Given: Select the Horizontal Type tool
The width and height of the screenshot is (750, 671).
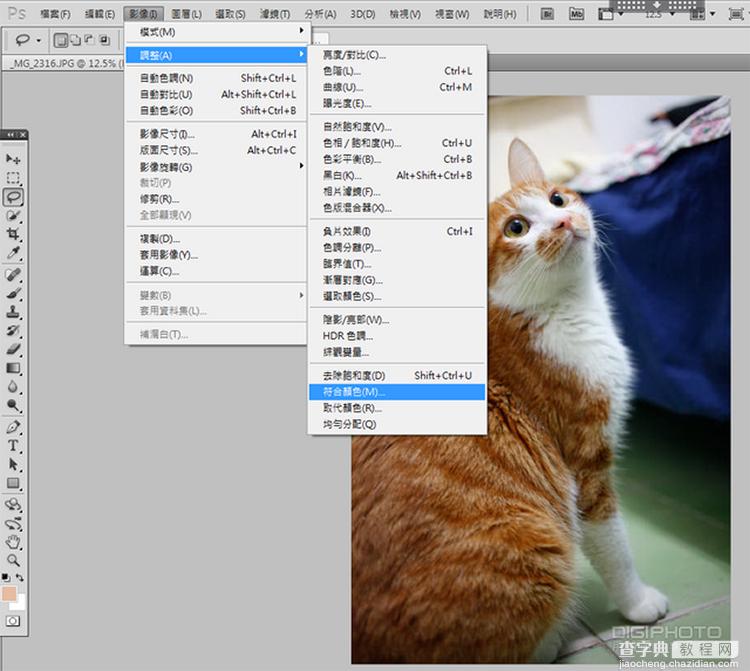Looking at the screenshot, I should click(x=13, y=445).
